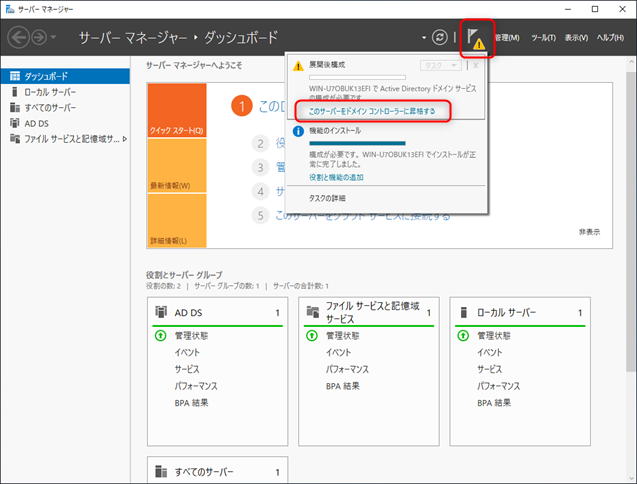Click the すべてのサーバー tile icon
Screen dimensions: 637x484
tap(161, 472)
